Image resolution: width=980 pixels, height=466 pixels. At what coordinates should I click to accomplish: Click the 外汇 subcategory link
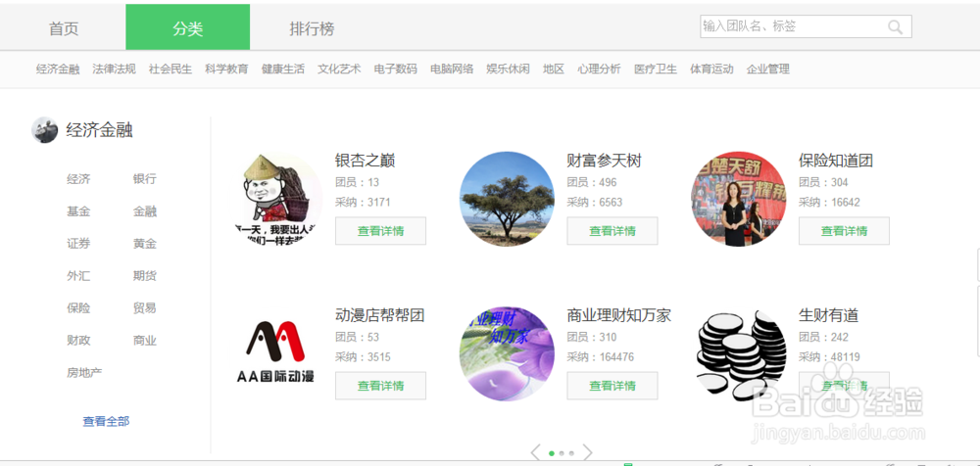pyautogui.click(x=78, y=276)
